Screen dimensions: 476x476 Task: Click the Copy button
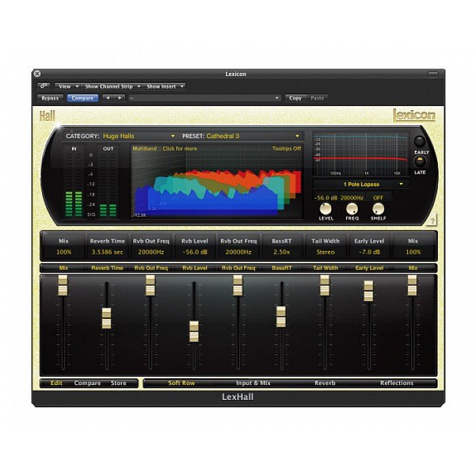[x=295, y=98]
